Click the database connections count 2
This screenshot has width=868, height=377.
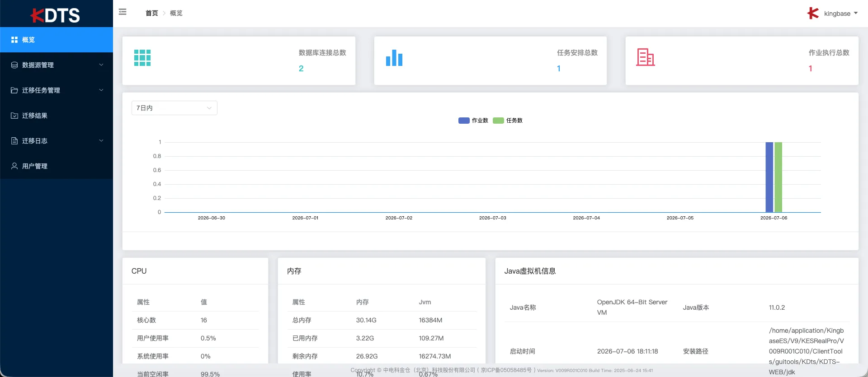[x=301, y=69]
